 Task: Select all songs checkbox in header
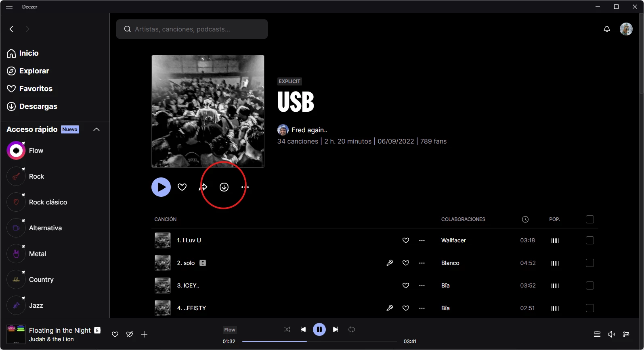click(590, 219)
